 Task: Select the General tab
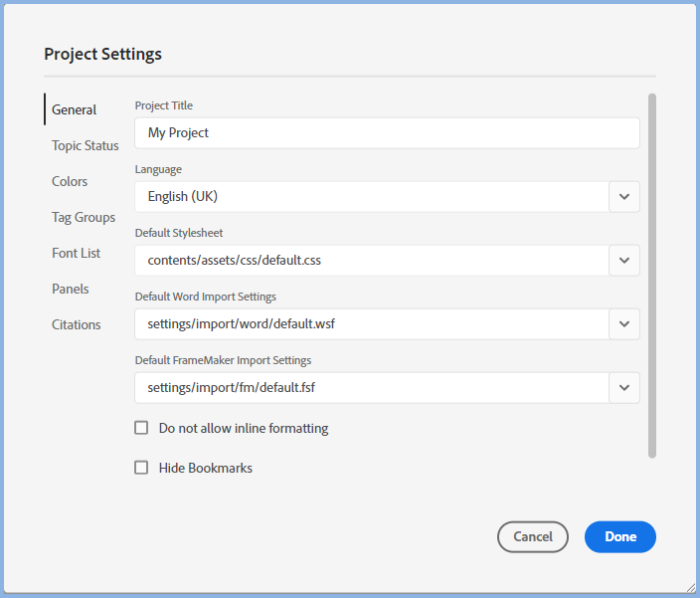[x=74, y=109]
